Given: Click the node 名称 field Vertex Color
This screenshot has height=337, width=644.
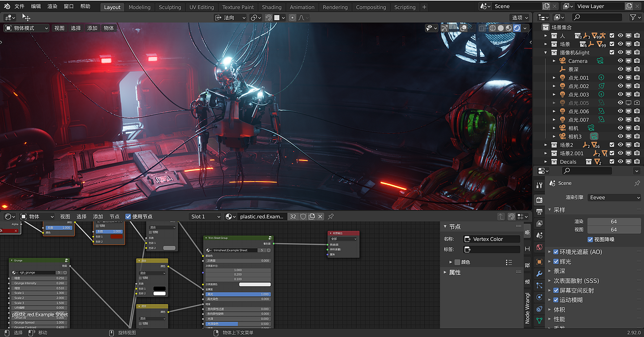Looking at the screenshot, I should (492, 239).
